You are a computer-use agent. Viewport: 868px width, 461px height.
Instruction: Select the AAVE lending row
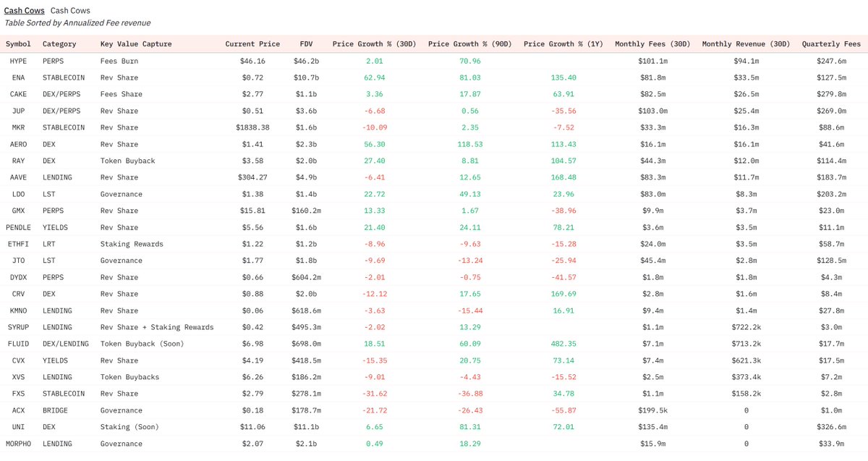pyautogui.click(x=18, y=177)
